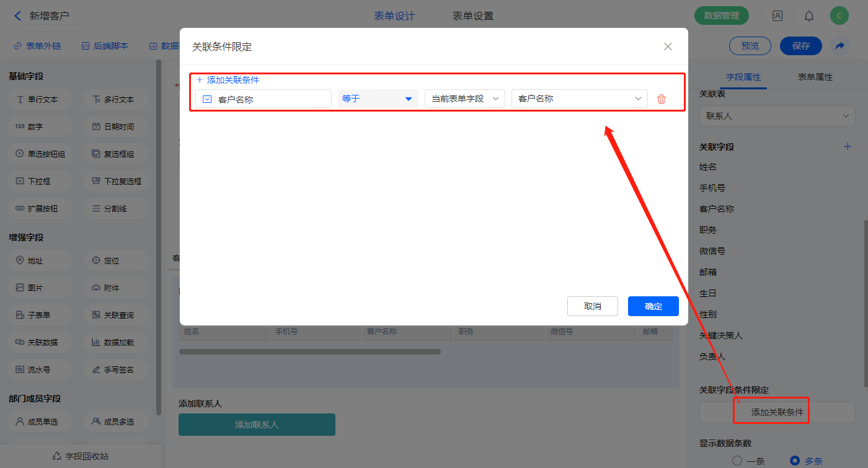Click the back arrow next to 新增客户
Viewport: 868px width, 468px height.
[x=17, y=16]
